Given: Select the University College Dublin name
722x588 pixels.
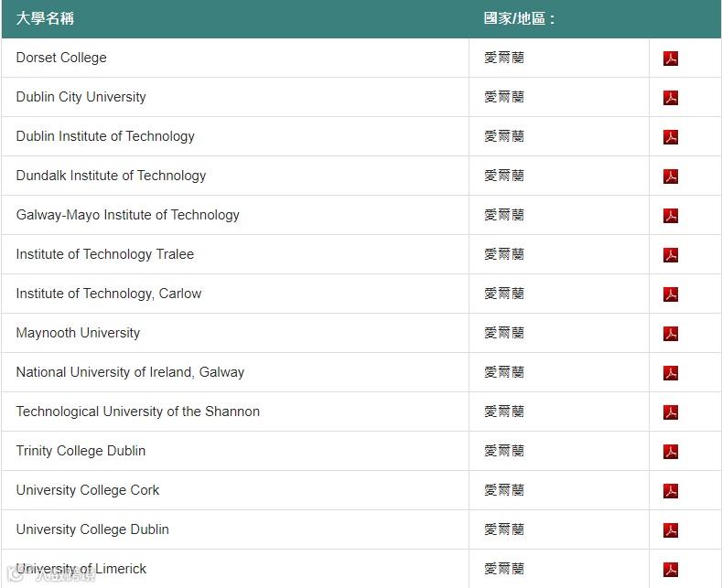Looking at the screenshot, I should click(x=92, y=529).
